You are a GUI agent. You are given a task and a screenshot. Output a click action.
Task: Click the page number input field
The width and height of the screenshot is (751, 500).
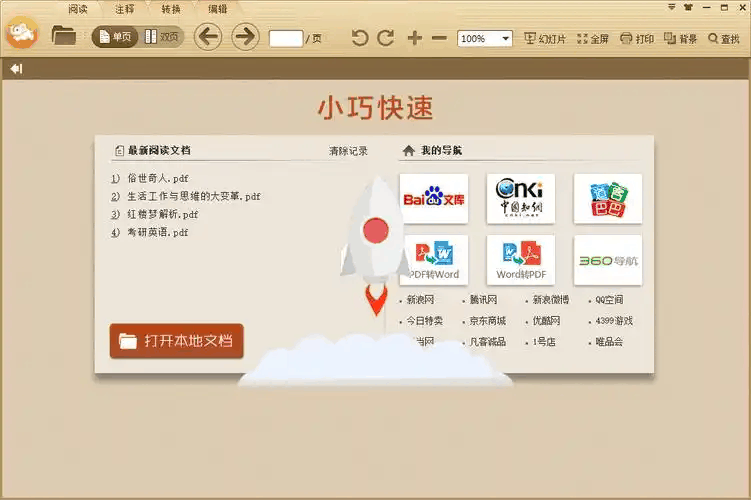click(286, 39)
